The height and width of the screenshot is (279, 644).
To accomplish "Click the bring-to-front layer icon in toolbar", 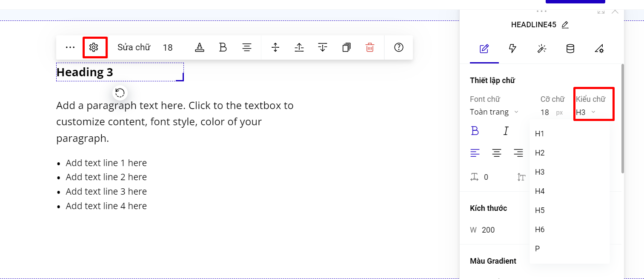I will click(299, 47).
